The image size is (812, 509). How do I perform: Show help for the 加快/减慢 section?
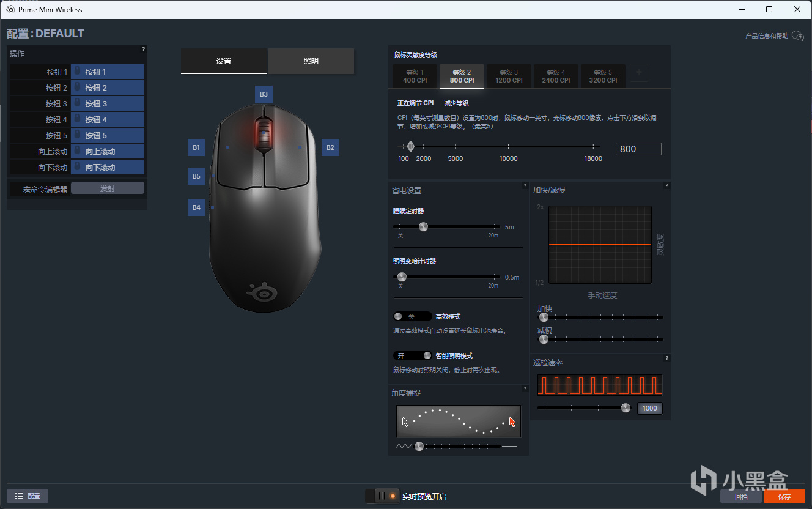point(667,185)
